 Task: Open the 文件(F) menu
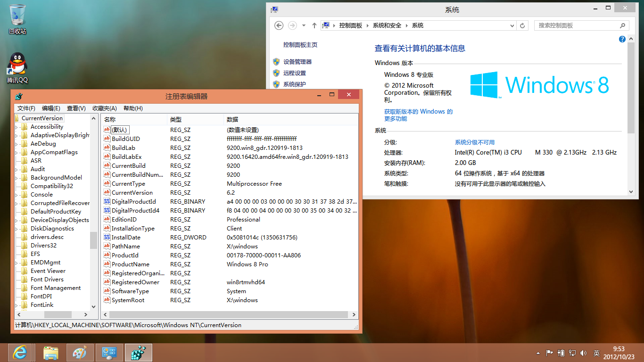pos(26,108)
